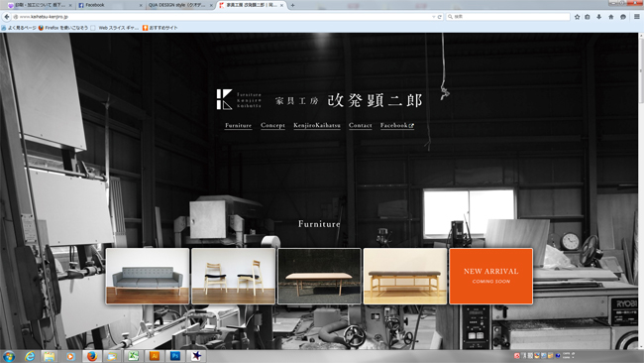Viewport: 644px width, 363px height.
Task: Go to Firefox home page icon
Action: coord(611,17)
